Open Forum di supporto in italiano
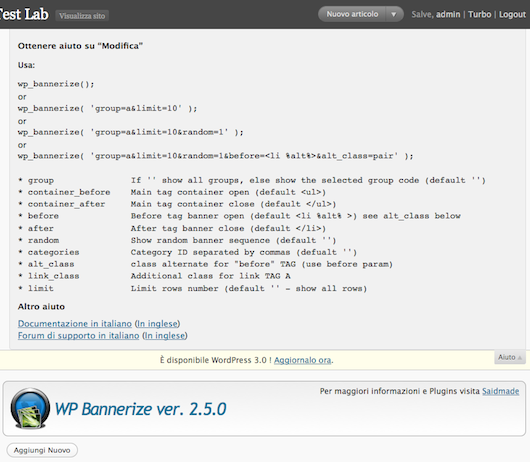This screenshot has width=530, height=462. click(78, 335)
